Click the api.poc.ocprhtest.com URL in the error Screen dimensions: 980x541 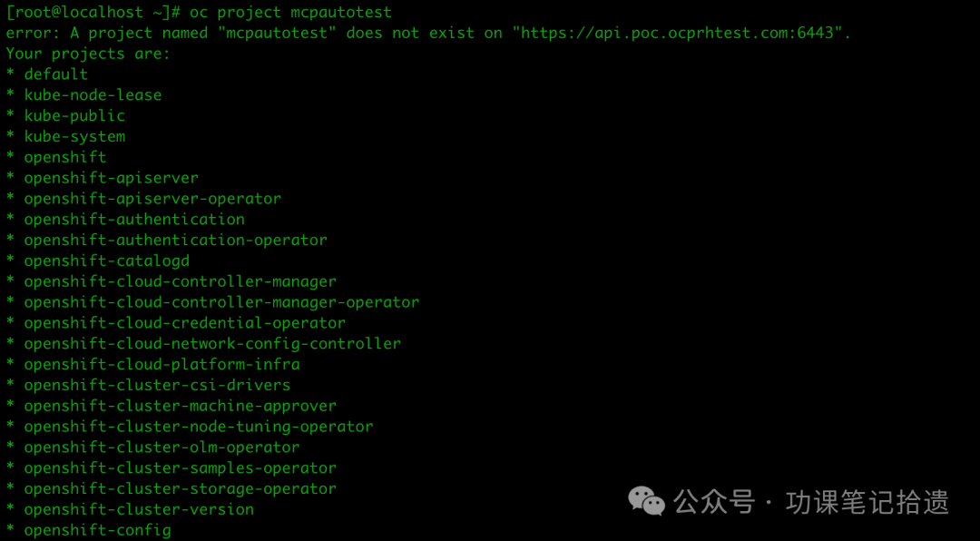[x=681, y=33]
